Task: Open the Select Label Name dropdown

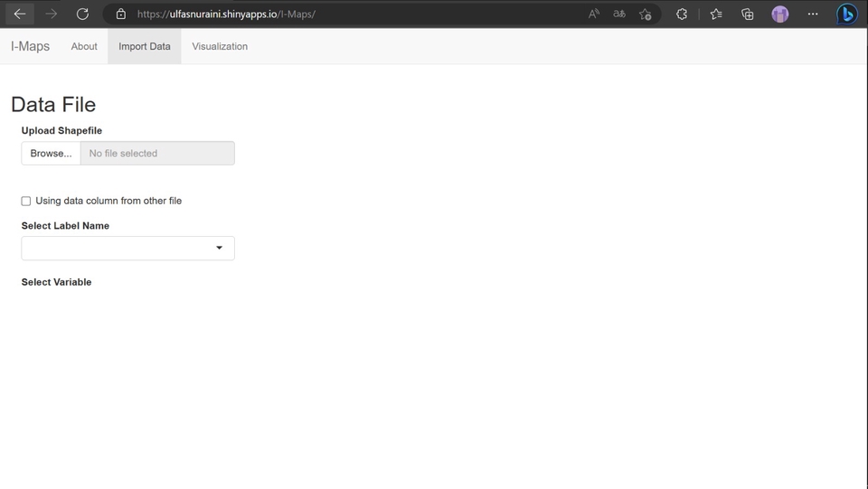Action: coord(127,248)
